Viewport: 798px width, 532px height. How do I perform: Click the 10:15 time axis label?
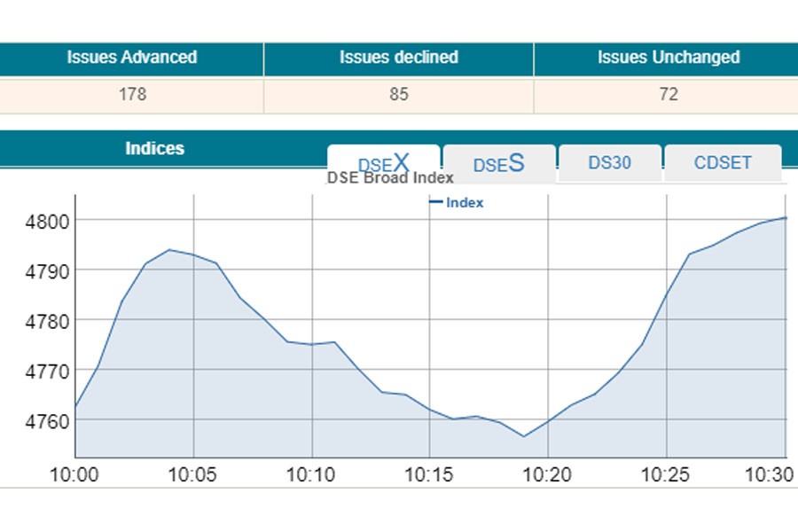click(x=429, y=475)
